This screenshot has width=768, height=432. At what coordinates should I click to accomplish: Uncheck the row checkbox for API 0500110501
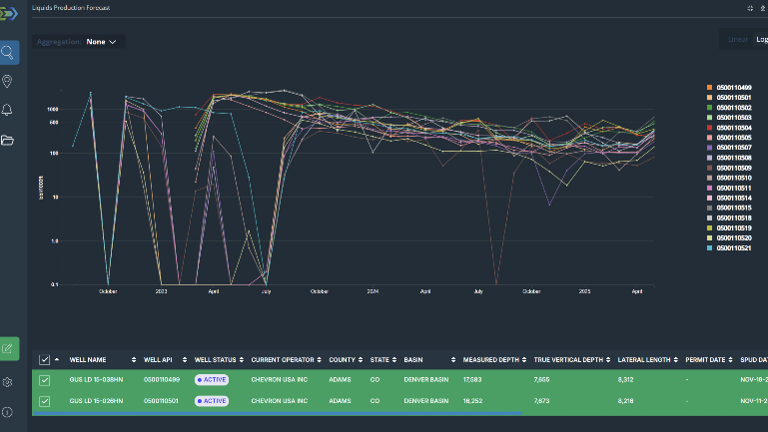point(44,401)
